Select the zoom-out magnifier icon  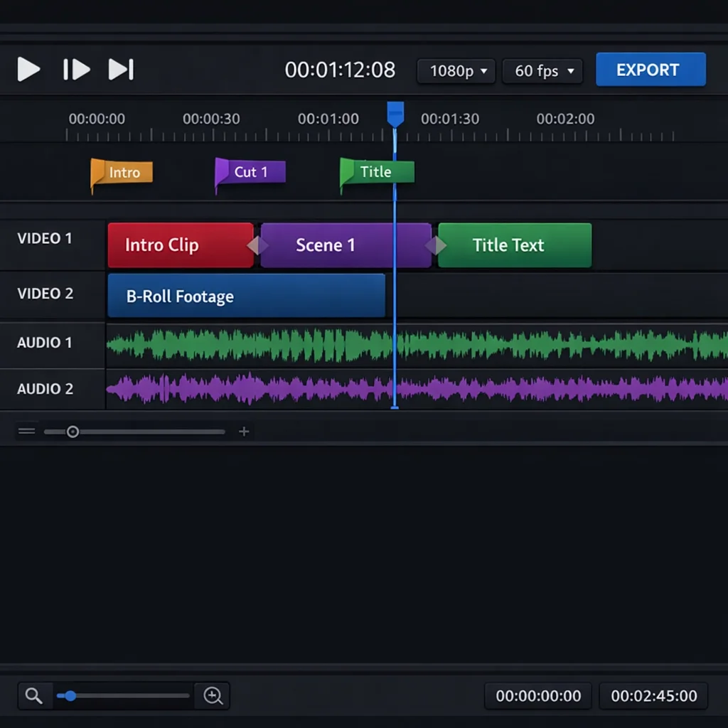[x=34, y=696]
